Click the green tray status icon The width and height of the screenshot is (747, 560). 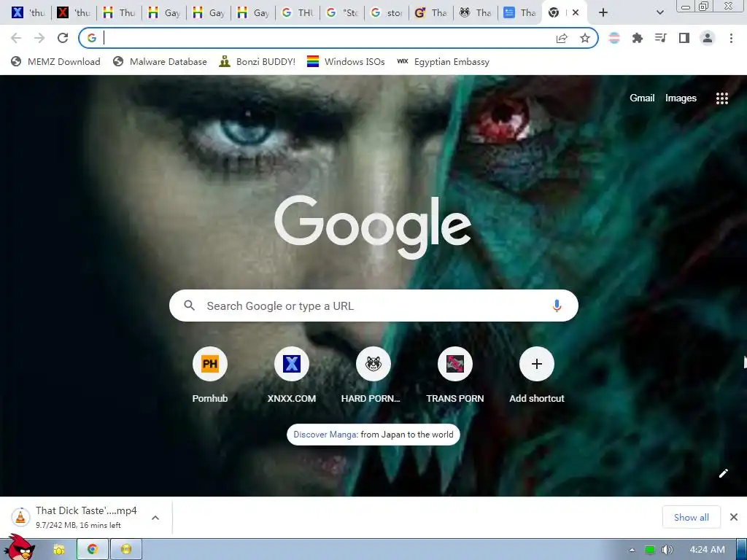coord(650,550)
